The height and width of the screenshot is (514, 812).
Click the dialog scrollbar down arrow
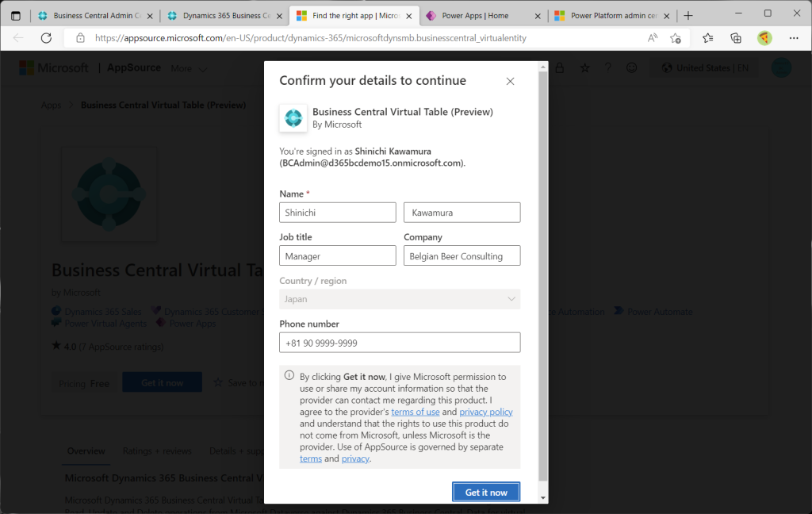tap(542, 498)
